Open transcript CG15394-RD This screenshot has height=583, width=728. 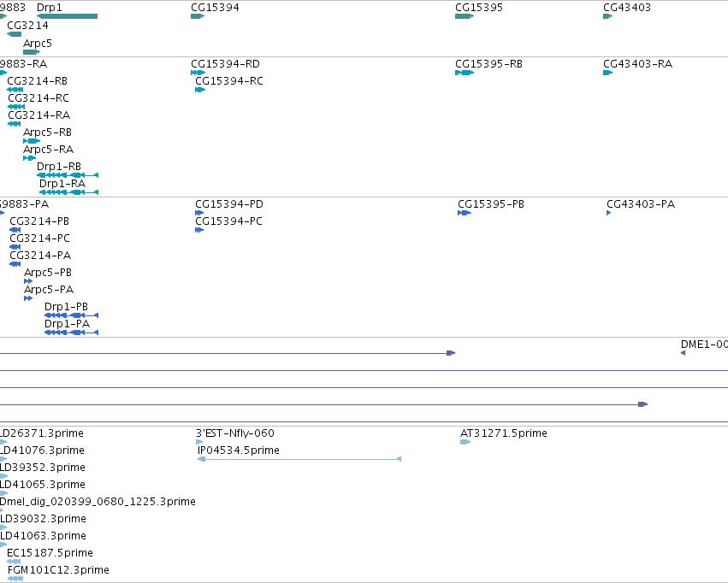[225, 64]
